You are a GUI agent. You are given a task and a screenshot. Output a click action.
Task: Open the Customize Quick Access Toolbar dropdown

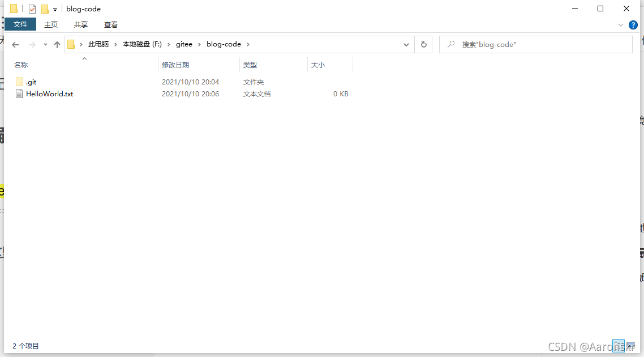55,9
